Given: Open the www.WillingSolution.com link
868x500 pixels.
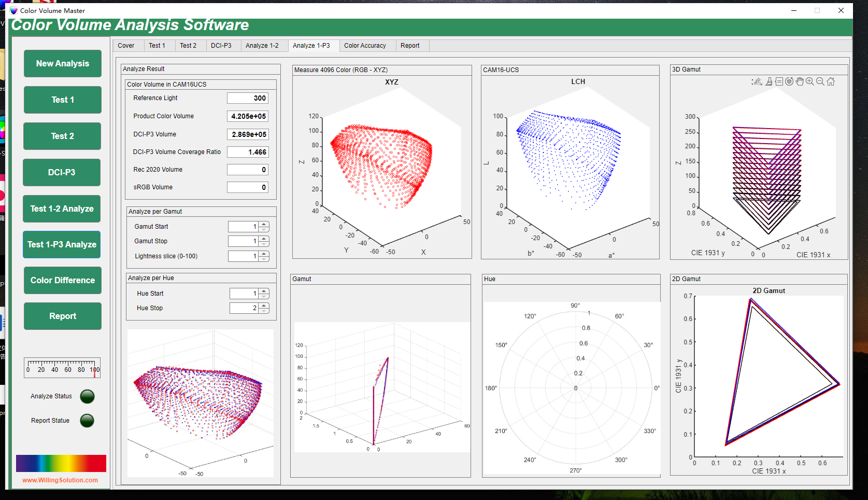Looking at the screenshot, I should click(60, 480).
